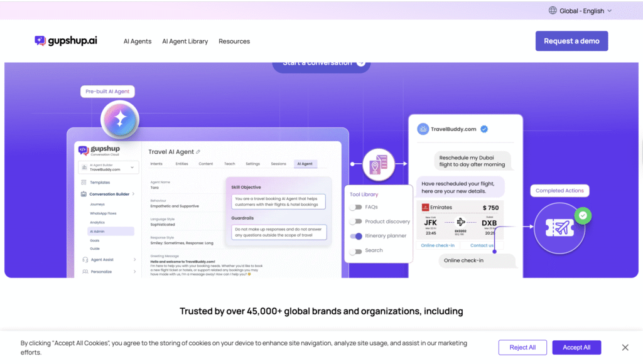
Task: Expand the Conversation Builder chevron
Action: tap(134, 194)
